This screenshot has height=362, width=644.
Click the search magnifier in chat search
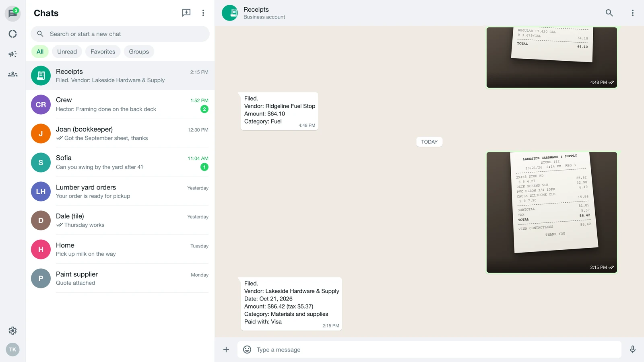[40, 34]
